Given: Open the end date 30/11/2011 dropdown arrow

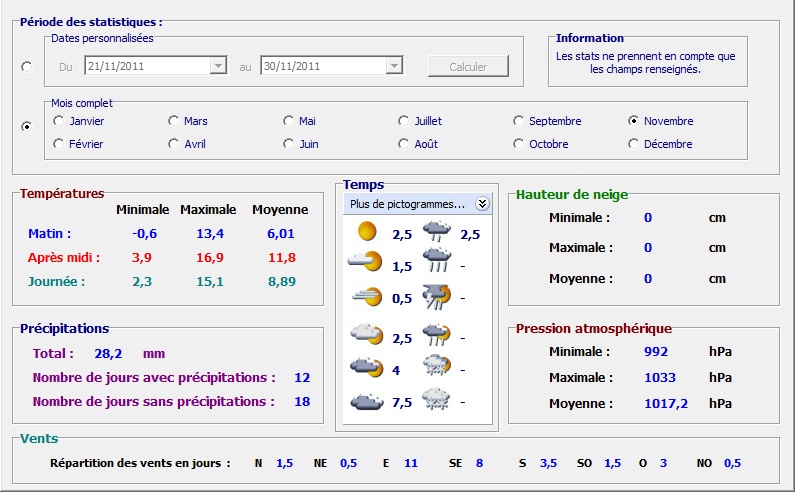Looking at the screenshot, I should (394, 65).
